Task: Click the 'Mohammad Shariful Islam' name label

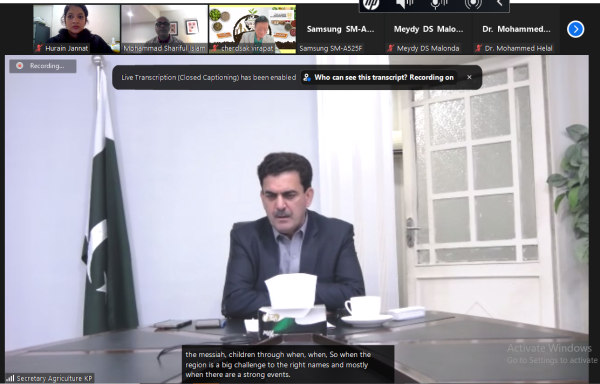Action: 165,48
